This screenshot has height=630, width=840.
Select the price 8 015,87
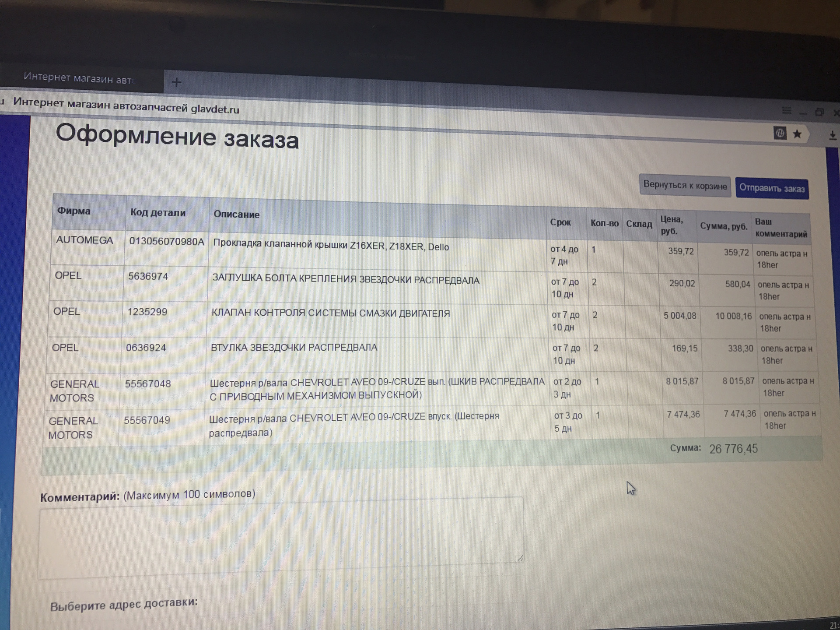682,381
